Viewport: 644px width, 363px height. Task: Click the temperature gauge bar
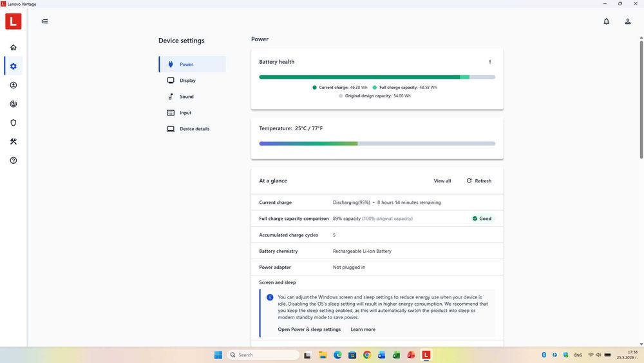tap(377, 144)
